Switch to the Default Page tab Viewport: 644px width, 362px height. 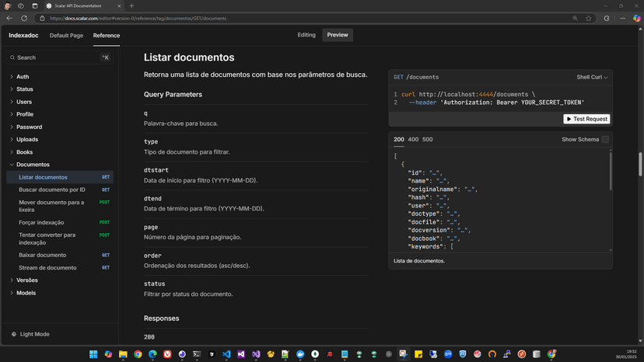66,35
